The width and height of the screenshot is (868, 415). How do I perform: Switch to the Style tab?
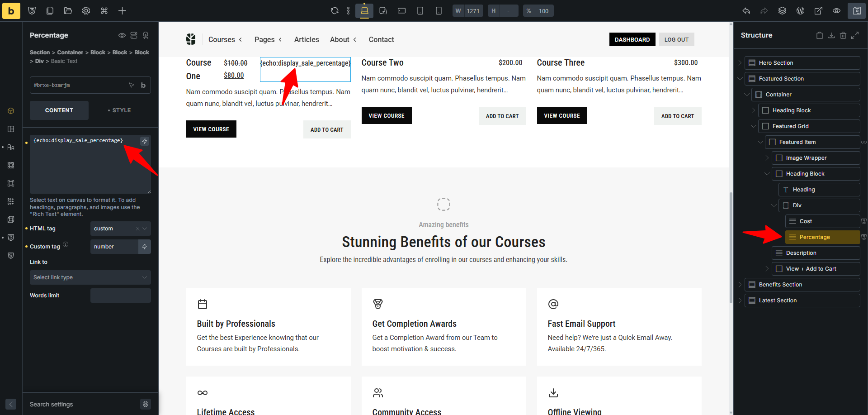tap(120, 110)
